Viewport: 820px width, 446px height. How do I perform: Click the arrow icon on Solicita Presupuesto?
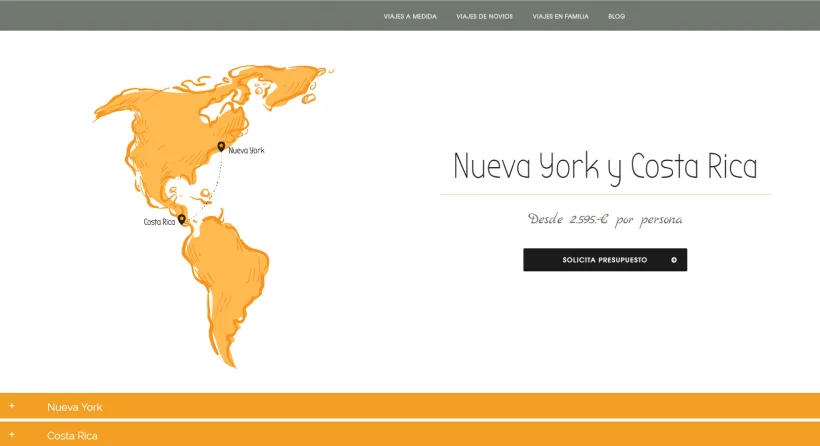point(674,260)
